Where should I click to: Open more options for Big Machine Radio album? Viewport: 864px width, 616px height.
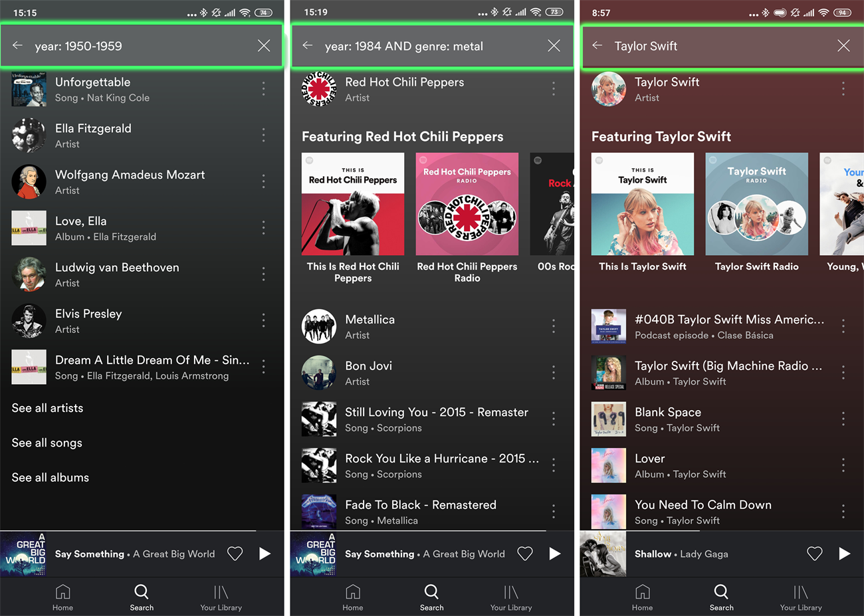point(843,373)
